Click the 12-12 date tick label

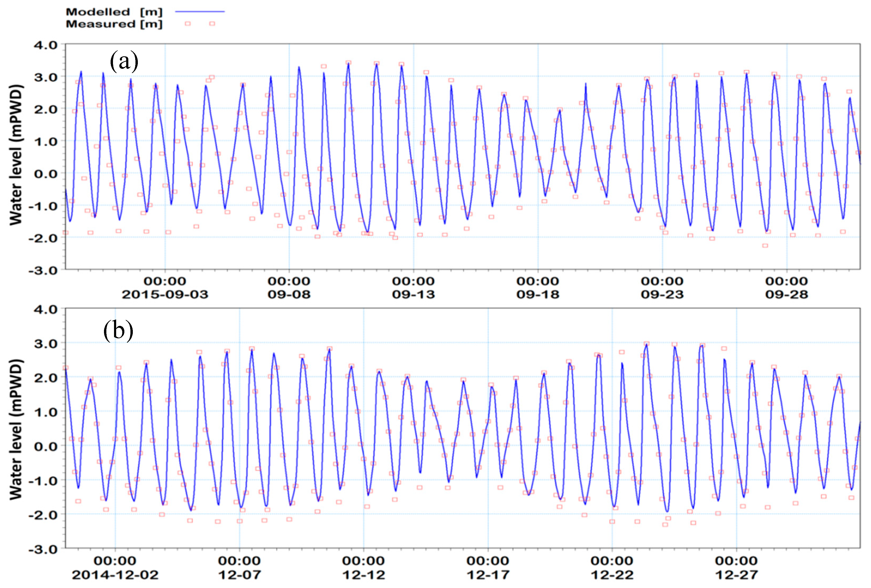click(x=364, y=575)
